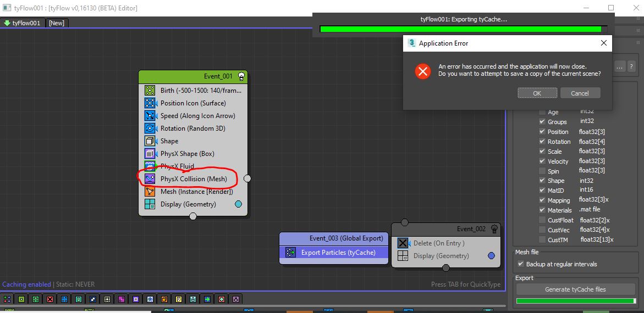Select the Mesh (Instance [Render]) operator icon
This screenshot has width=644, height=313.
point(150,192)
